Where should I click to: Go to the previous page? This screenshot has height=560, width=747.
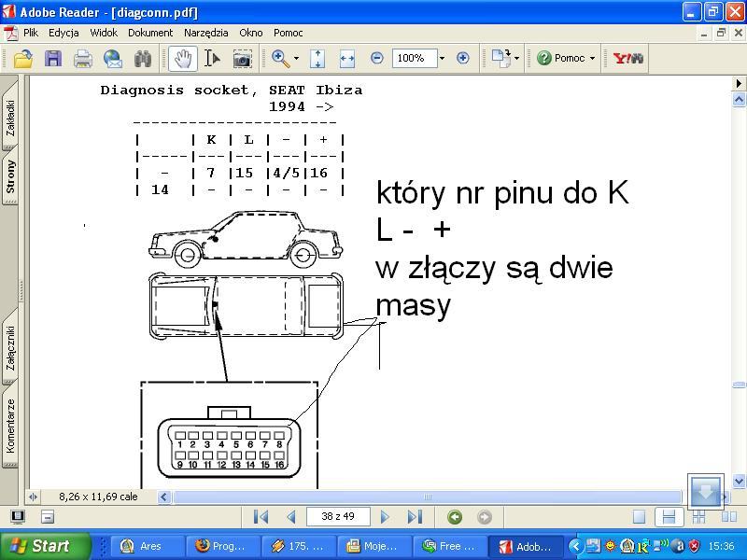click(x=291, y=517)
